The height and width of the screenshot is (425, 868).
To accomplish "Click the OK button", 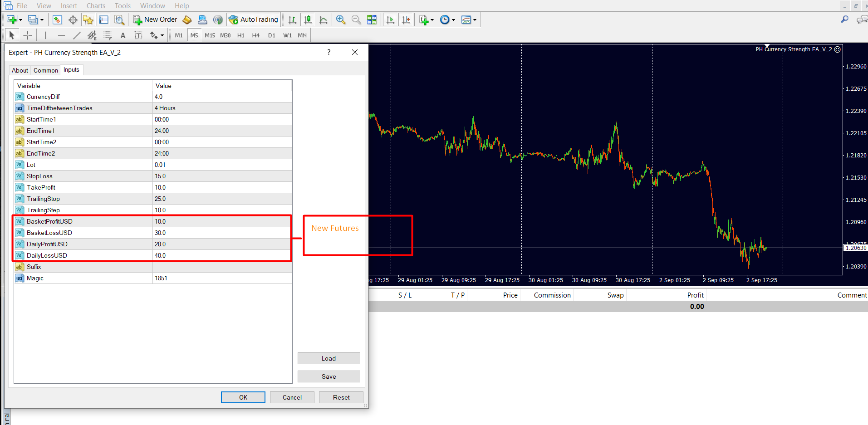I will (x=243, y=397).
